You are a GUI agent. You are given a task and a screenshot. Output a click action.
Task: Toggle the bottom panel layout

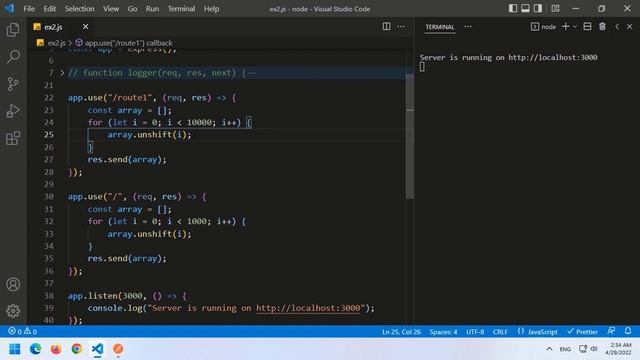(x=525, y=8)
